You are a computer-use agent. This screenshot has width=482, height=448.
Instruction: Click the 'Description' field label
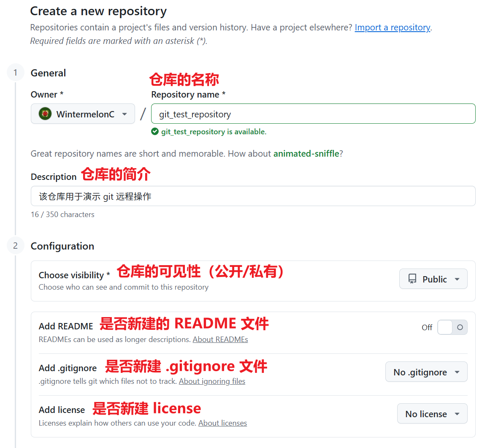54,177
